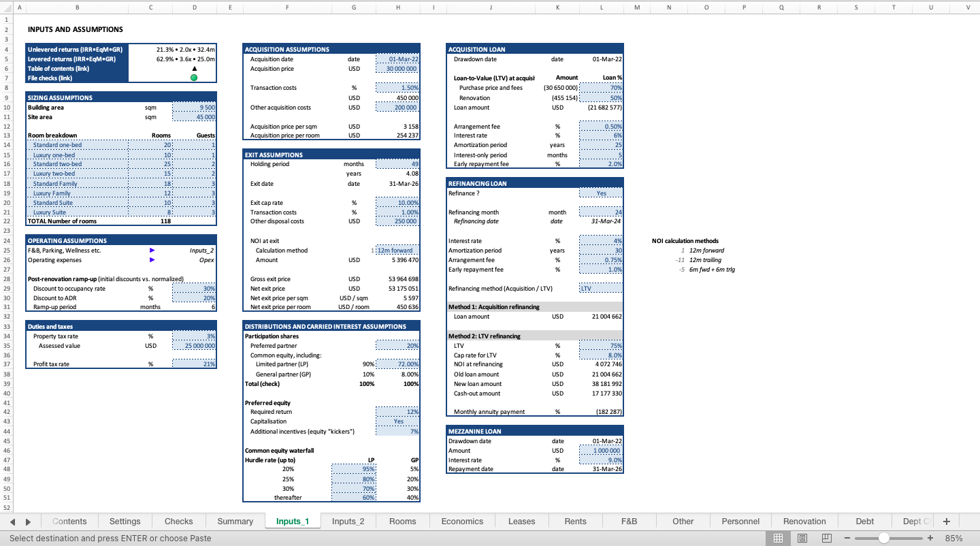Add a new sheet with plus button
This screenshot has width=980, height=546.
point(946,521)
